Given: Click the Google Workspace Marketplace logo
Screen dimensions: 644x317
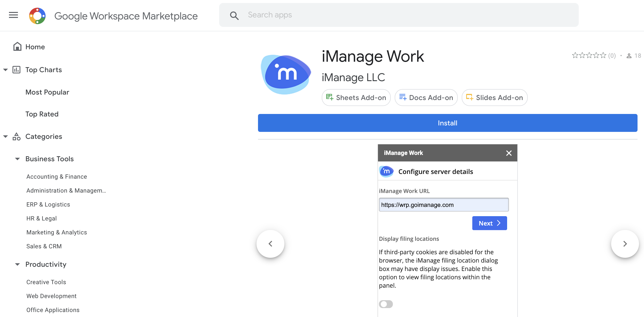Looking at the screenshot, I should 37,16.
